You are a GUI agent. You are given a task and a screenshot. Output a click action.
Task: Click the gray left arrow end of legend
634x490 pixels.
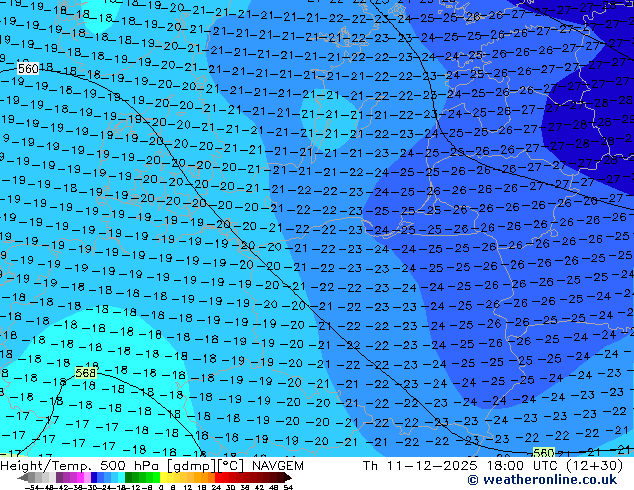23,478
